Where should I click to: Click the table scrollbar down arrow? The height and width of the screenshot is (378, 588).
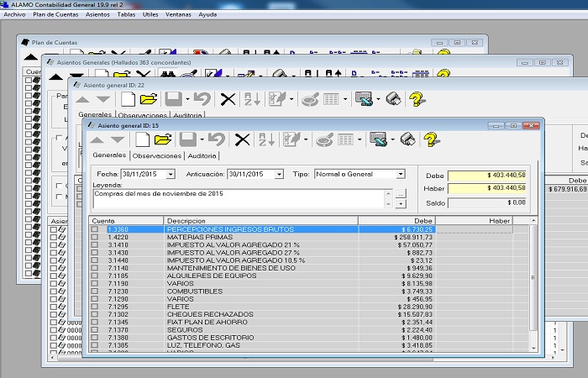[x=533, y=349]
